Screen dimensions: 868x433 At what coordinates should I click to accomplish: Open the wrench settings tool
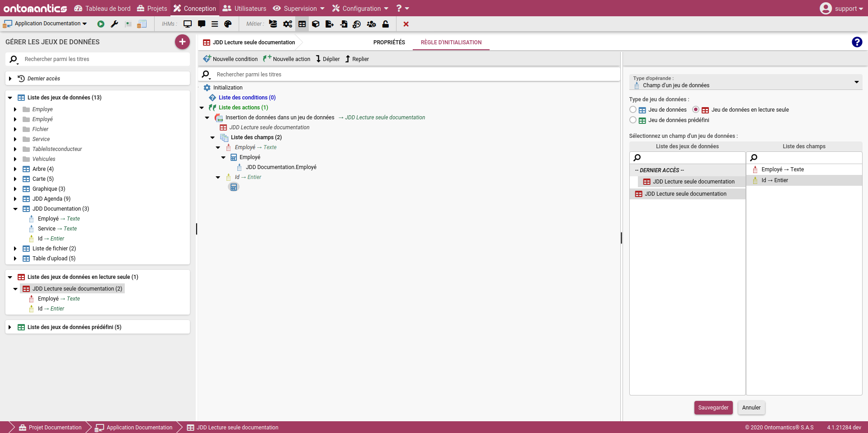coord(114,24)
